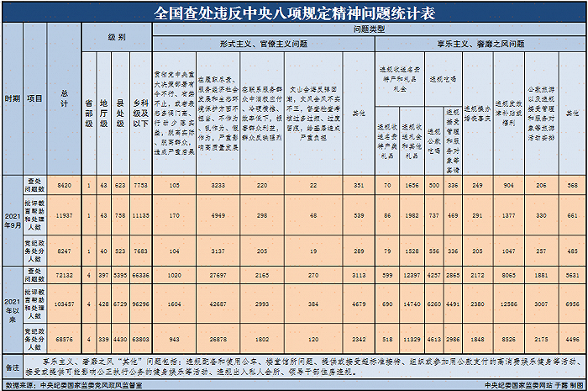This screenshot has width=588, height=391.
Task: Click the 备注 label cell
Action: (x=10, y=367)
